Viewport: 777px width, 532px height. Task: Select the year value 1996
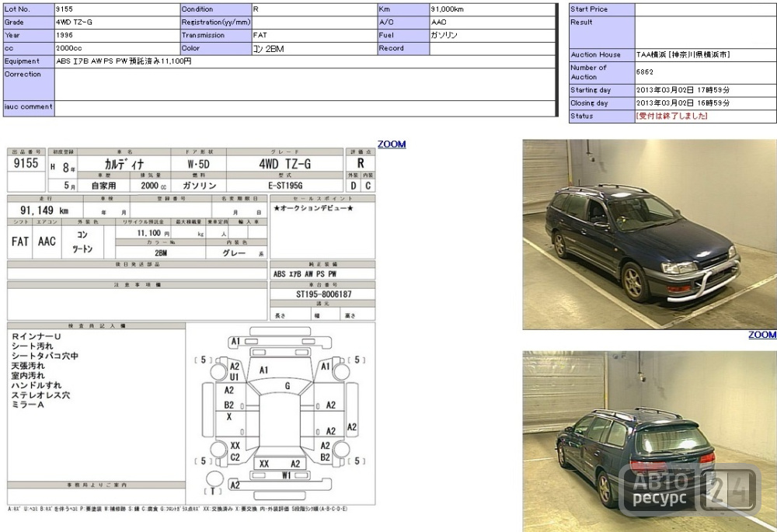tap(64, 35)
